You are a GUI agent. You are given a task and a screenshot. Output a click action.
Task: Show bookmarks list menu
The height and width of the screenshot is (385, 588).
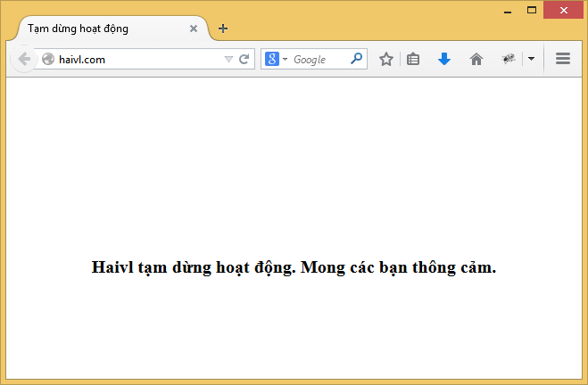[x=413, y=59]
